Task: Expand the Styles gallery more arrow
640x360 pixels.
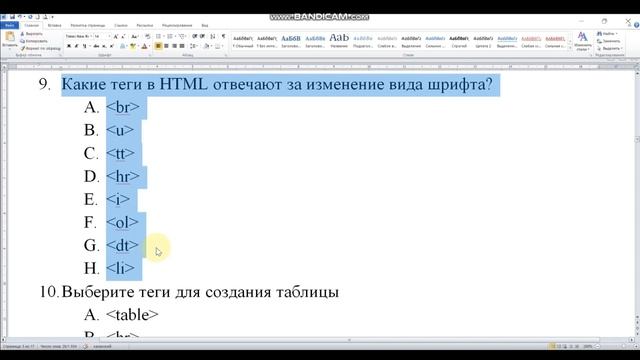Action: [570, 48]
